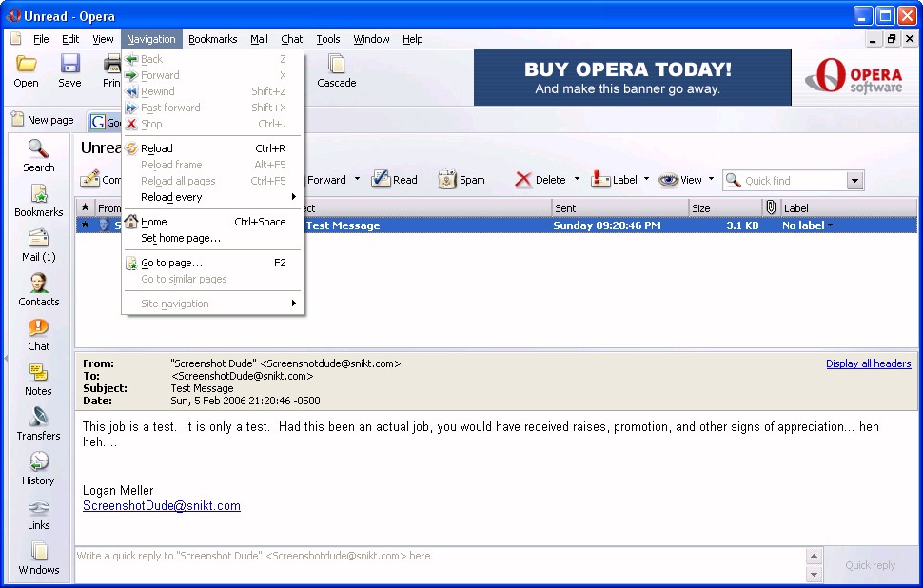Screen dimensions: 923x588
Task: Mark the message as Read
Action: click(394, 180)
